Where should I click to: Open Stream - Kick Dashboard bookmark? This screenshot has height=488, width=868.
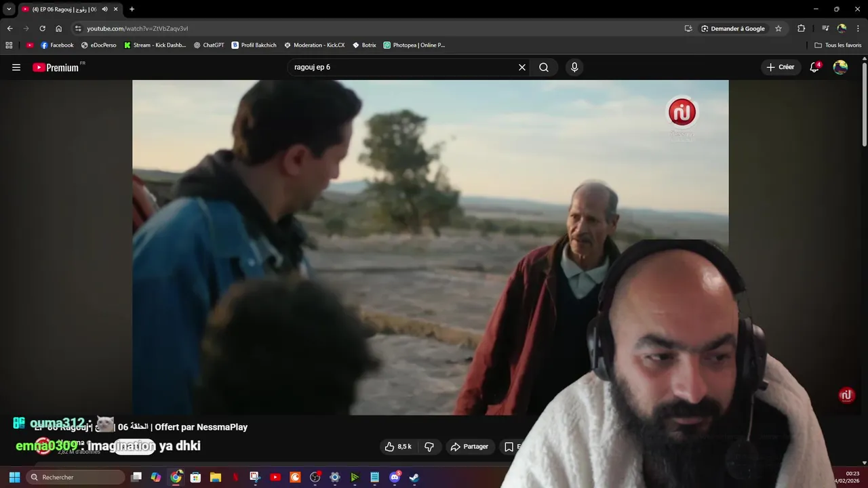(155, 45)
